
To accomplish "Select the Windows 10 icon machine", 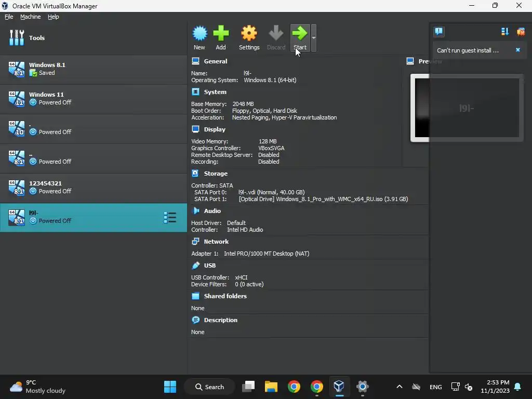I will [94, 128].
